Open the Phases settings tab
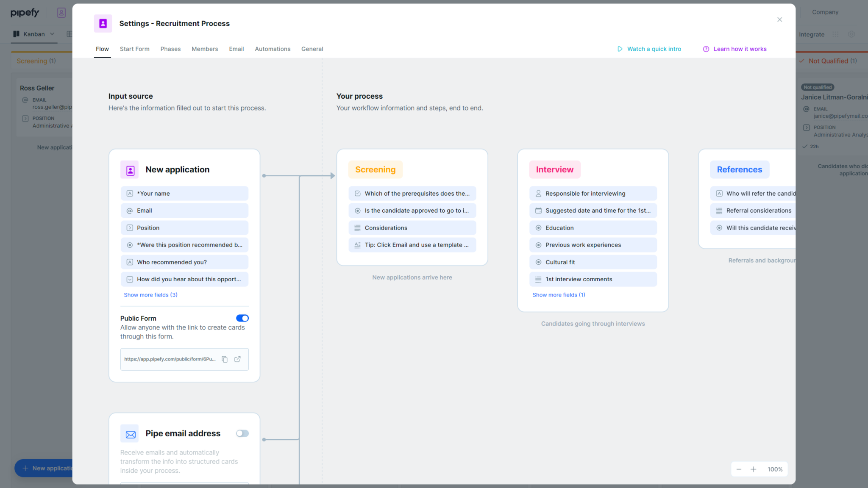The image size is (868, 488). pyautogui.click(x=170, y=49)
